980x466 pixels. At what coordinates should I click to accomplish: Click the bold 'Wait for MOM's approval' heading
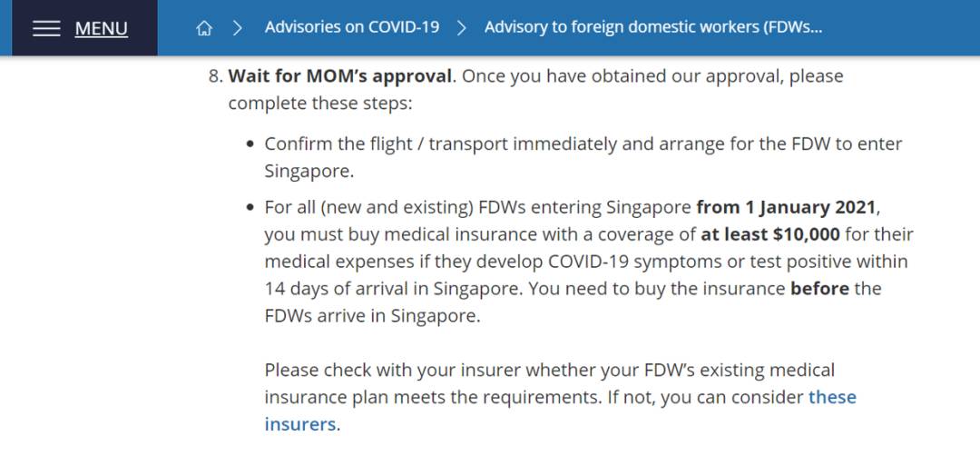[x=340, y=76]
